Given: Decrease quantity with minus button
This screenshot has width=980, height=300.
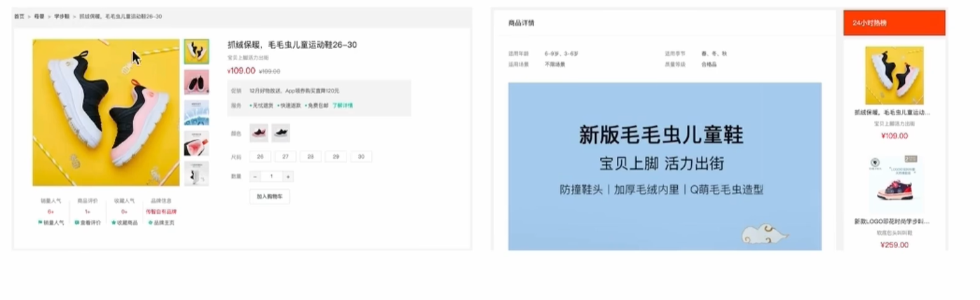Looking at the screenshot, I should pyautogui.click(x=255, y=177).
